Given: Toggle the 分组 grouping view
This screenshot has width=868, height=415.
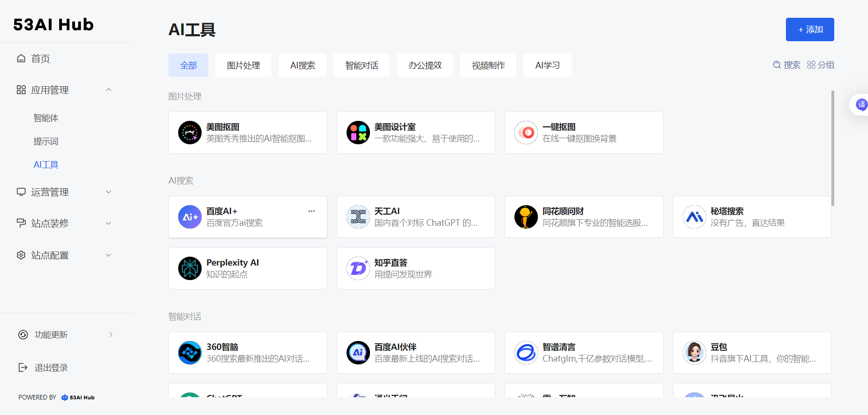Looking at the screenshot, I should (x=821, y=65).
